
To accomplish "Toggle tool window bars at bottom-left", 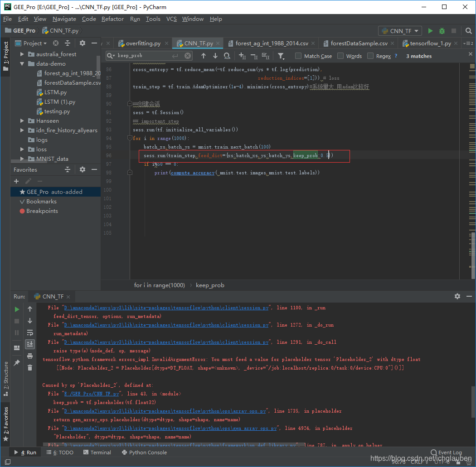I will [x=8, y=462].
